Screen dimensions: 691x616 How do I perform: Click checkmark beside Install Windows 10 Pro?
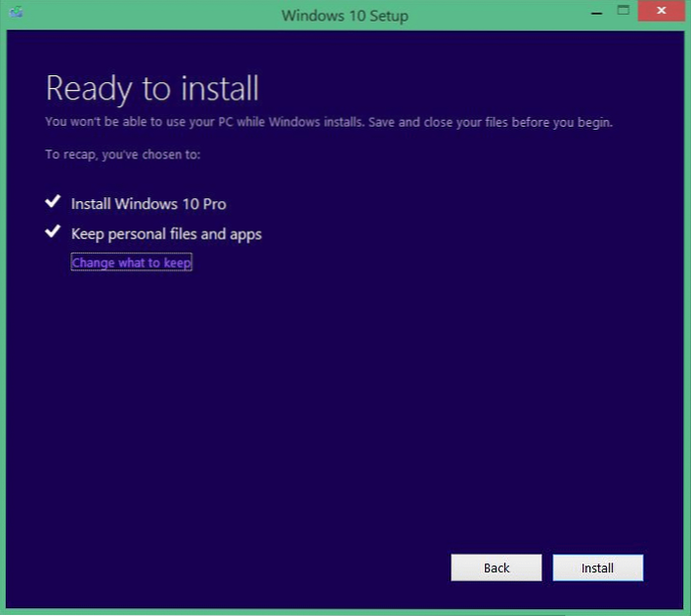click(x=53, y=203)
